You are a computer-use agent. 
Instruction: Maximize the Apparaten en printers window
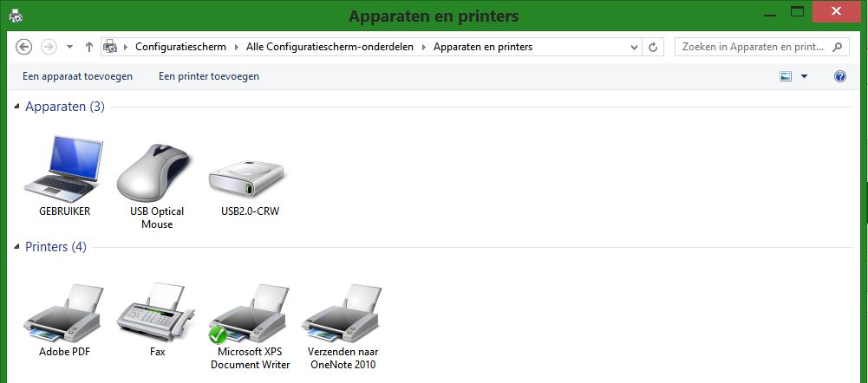point(797,12)
